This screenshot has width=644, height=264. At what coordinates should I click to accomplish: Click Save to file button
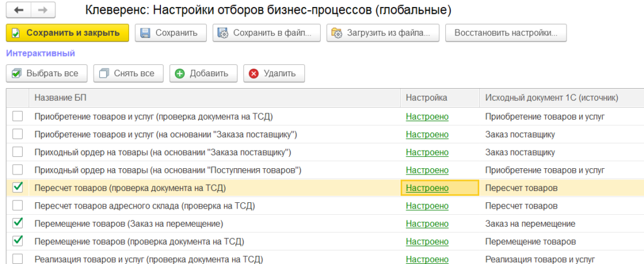coord(267,33)
